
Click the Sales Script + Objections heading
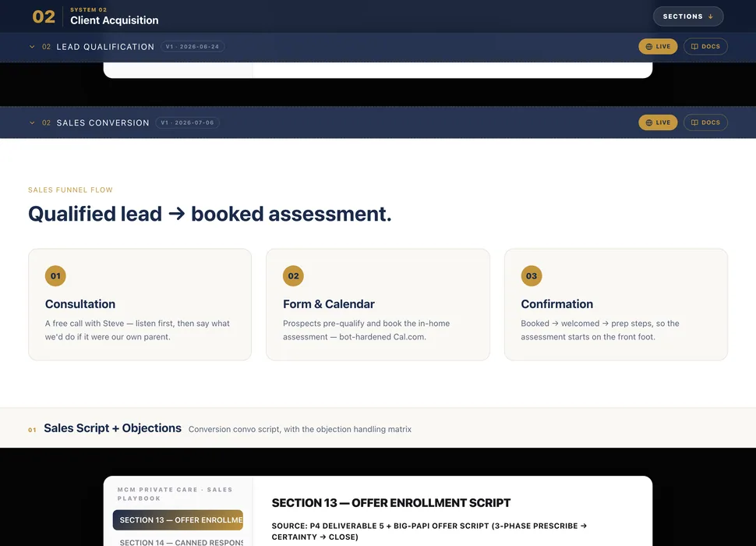[113, 428]
